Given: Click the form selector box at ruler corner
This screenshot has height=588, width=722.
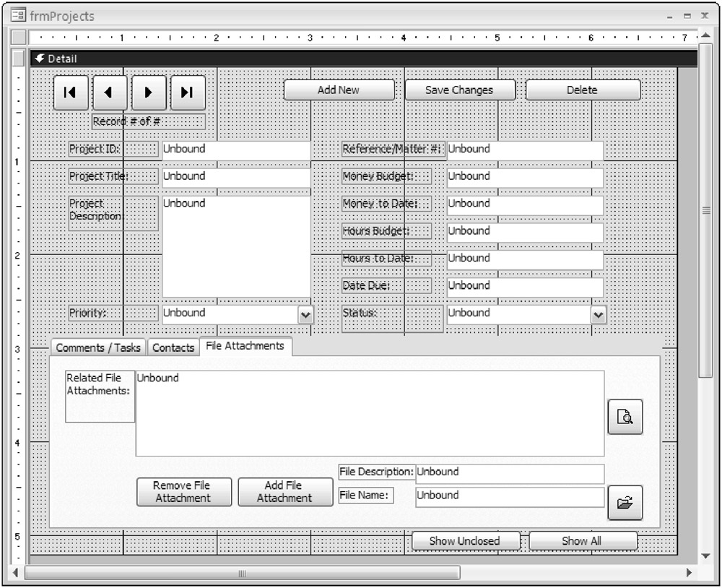Looking at the screenshot, I should point(19,37).
